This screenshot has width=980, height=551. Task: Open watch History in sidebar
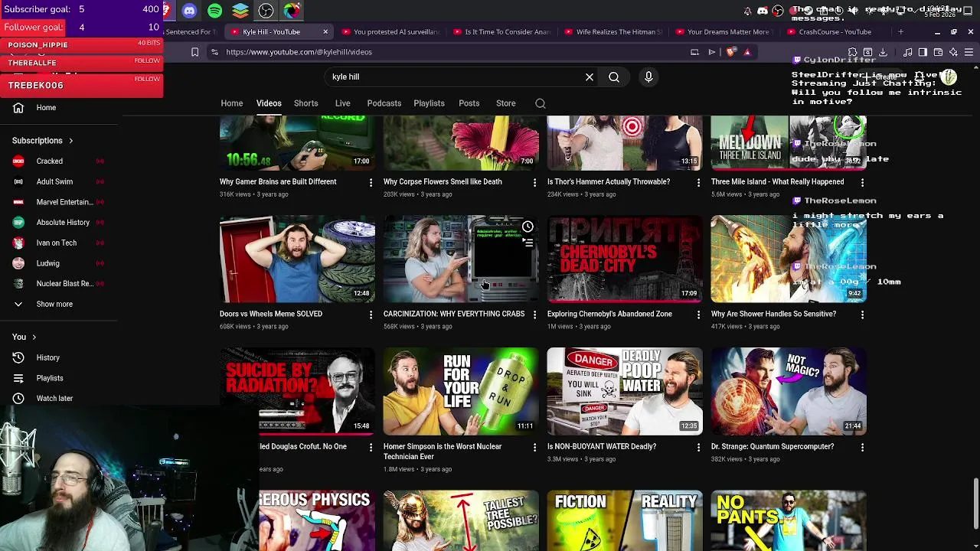click(47, 357)
